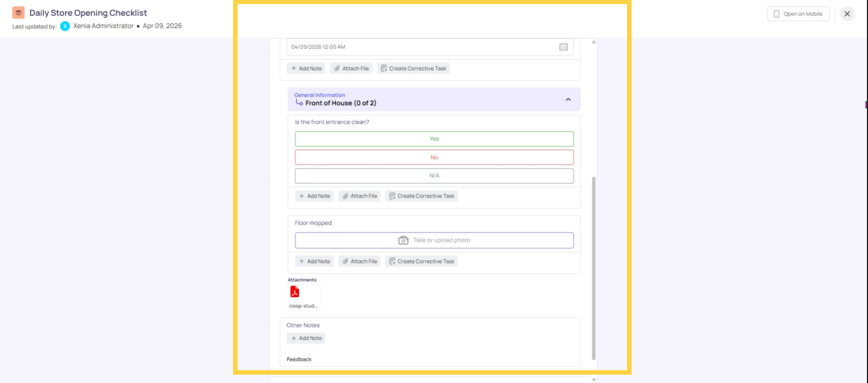Add Note for front entrance question
This screenshot has width=868, height=383.
pos(314,196)
